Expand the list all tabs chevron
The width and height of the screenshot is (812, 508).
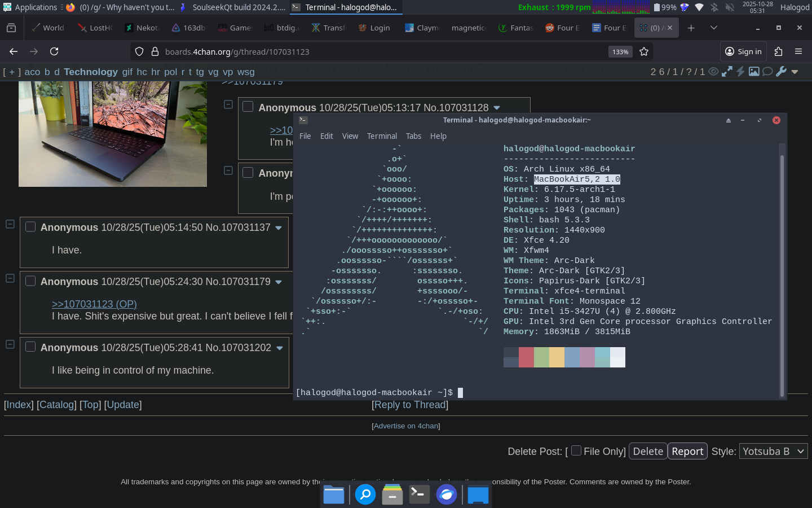(x=714, y=28)
